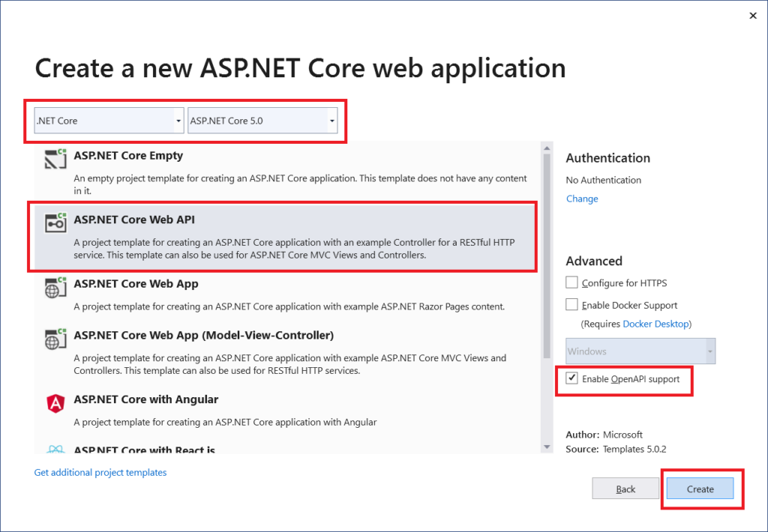Click the template list scrollbar thumb
The height and width of the screenshot is (532, 768).
point(547,256)
